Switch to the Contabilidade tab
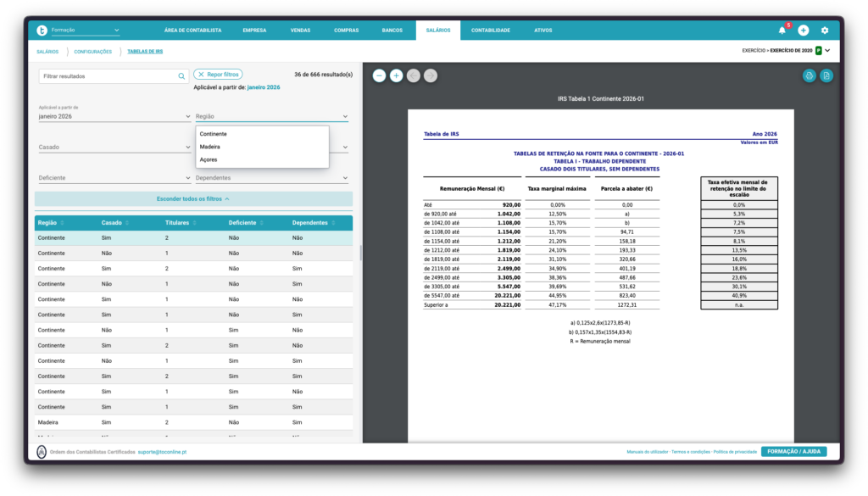 [491, 31]
